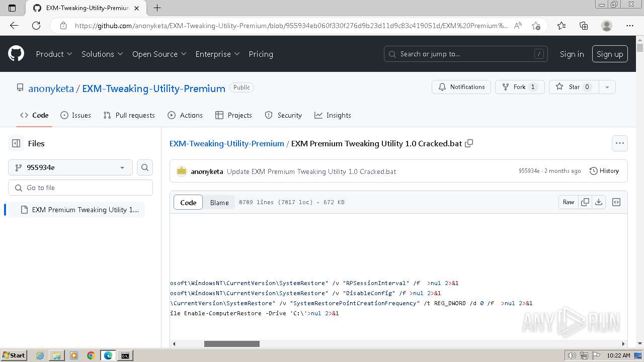Open anonyketa owner profile link
The image size is (644, 362).
click(51, 88)
